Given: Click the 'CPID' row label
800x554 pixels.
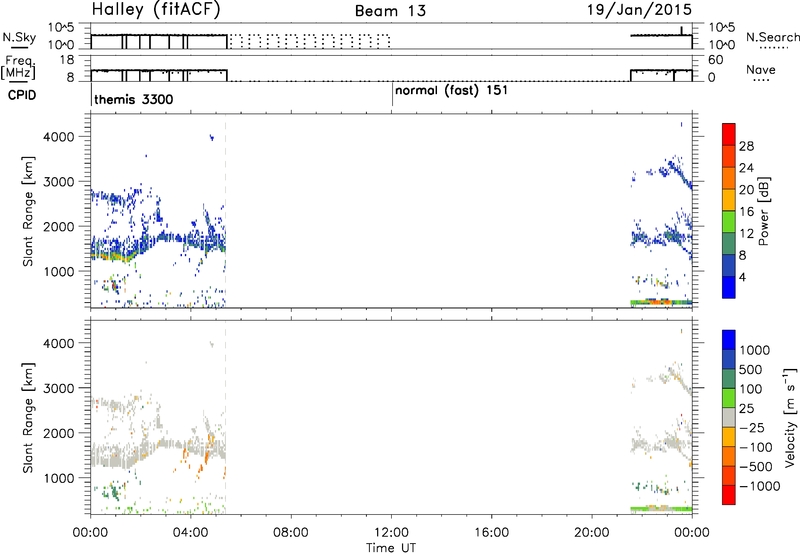Looking at the screenshot, I should (22, 95).
